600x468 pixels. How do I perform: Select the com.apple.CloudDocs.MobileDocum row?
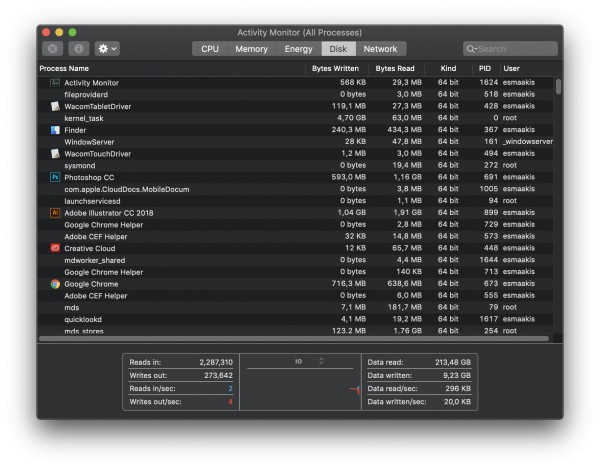[295, 189]
